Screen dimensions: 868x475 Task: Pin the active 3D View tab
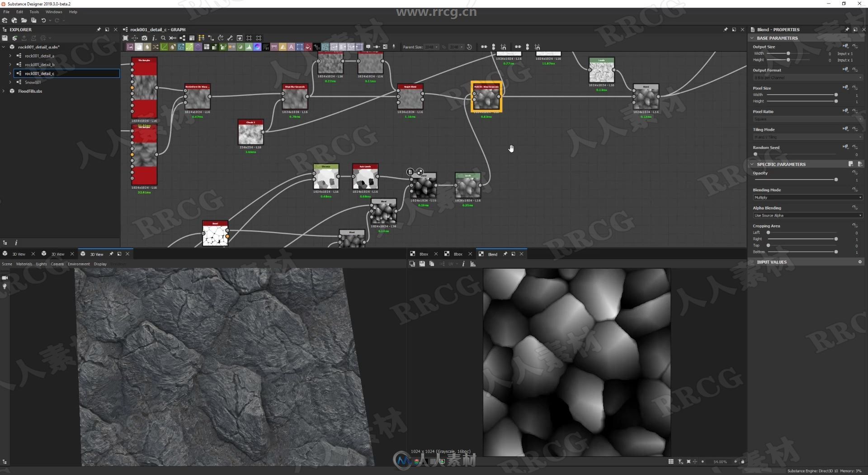(111, 254)
